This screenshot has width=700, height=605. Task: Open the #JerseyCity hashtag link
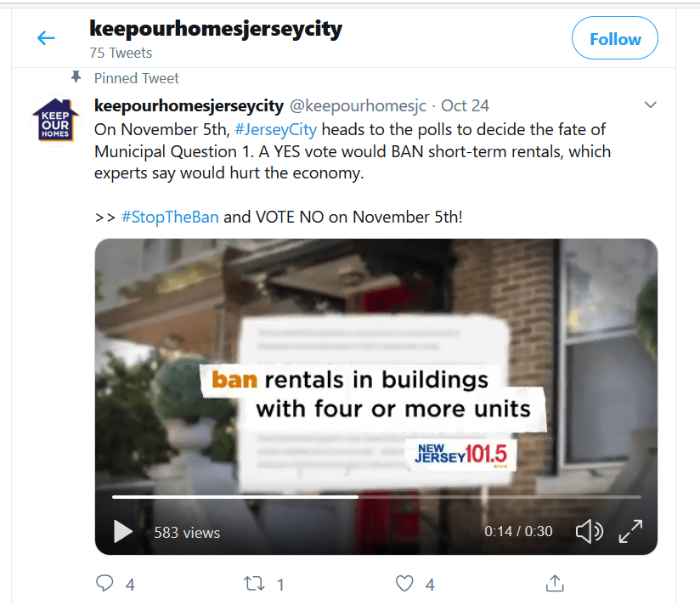click(x=275, y=129)
